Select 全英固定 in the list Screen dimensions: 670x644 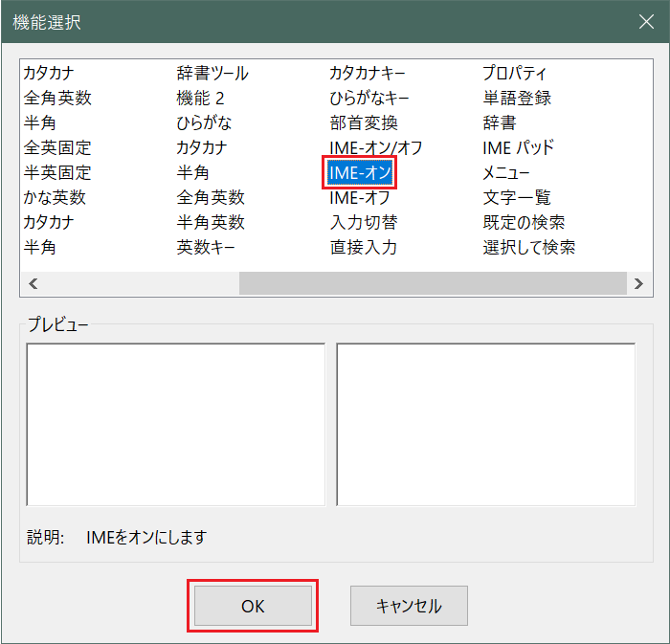tap(57, 147)
